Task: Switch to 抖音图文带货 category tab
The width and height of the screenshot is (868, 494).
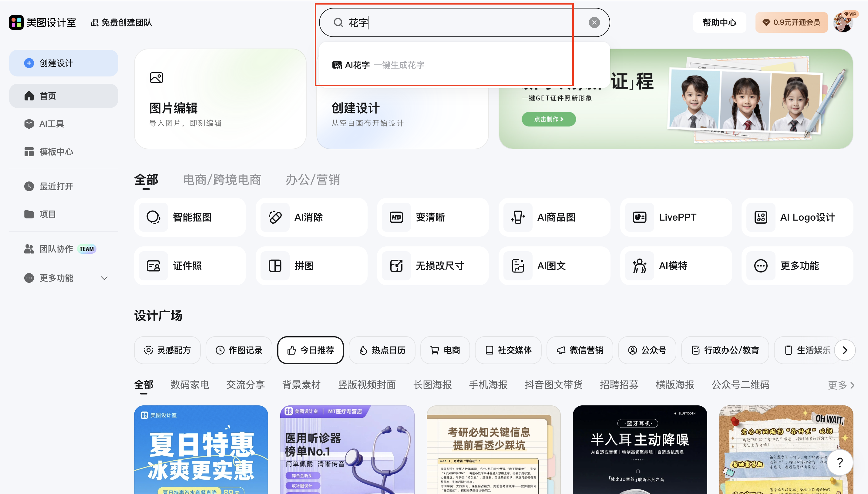Action: pos(554,385)
